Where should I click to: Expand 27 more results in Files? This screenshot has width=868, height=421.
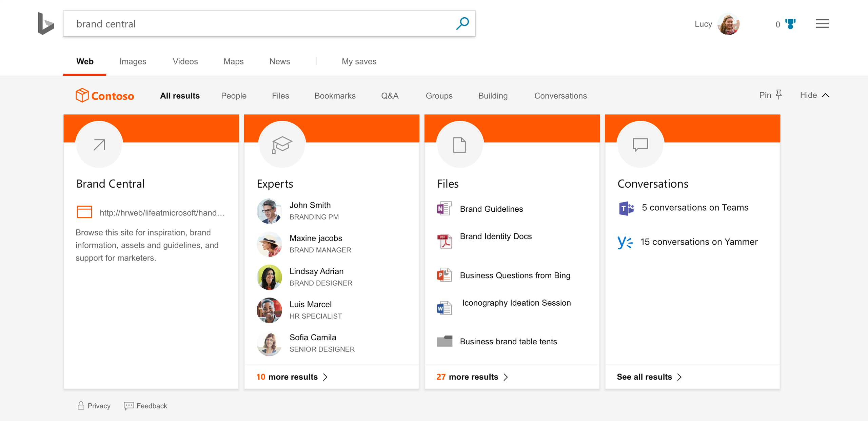pos(472,377)
